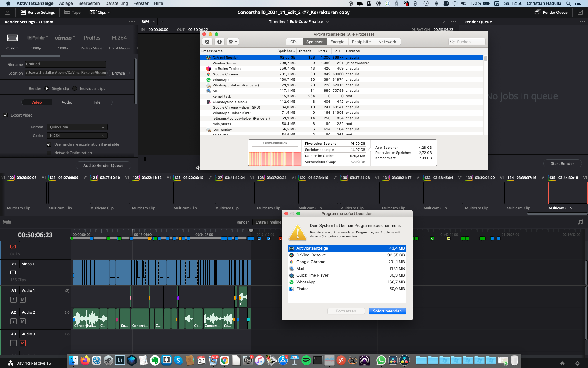588x368 pixels.
Task: Open Render Settings options dots menu
Action: pos(132,21)
